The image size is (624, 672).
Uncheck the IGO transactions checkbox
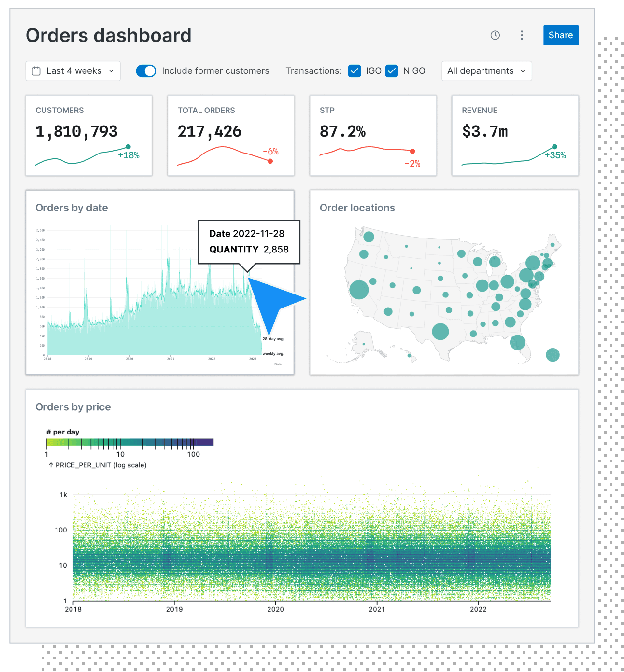point(355,71)
